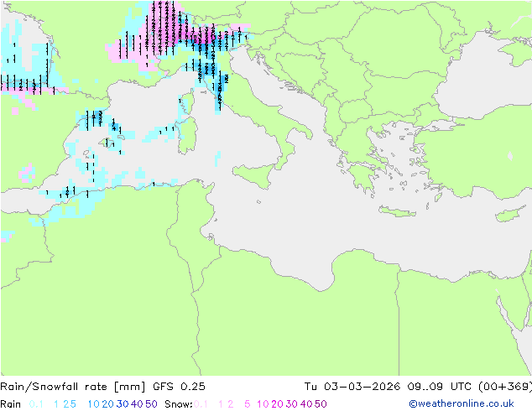Click the 'GFS 0.25' model label
This screenshot has width=532, height=411.
[x=179, y=387]
